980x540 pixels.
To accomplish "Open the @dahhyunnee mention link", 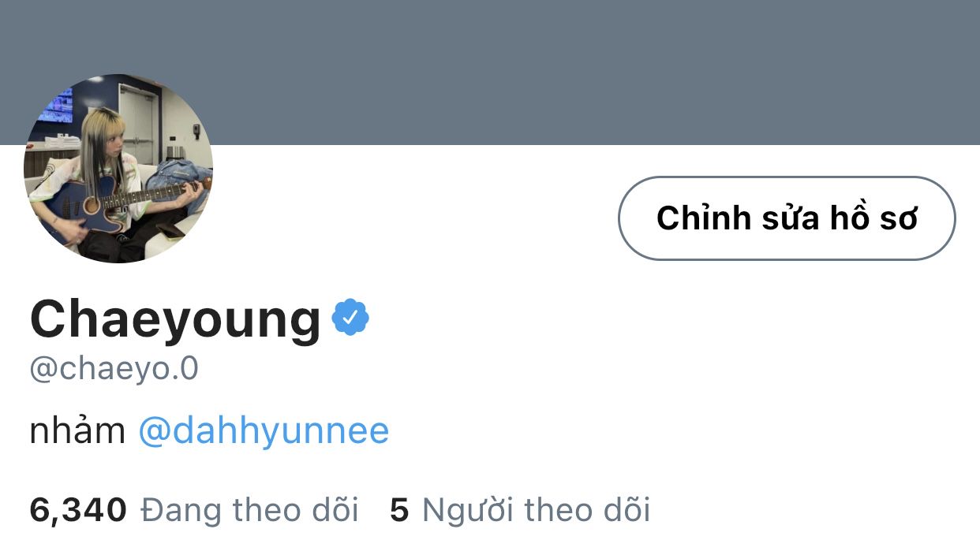I will coord(264,431).
